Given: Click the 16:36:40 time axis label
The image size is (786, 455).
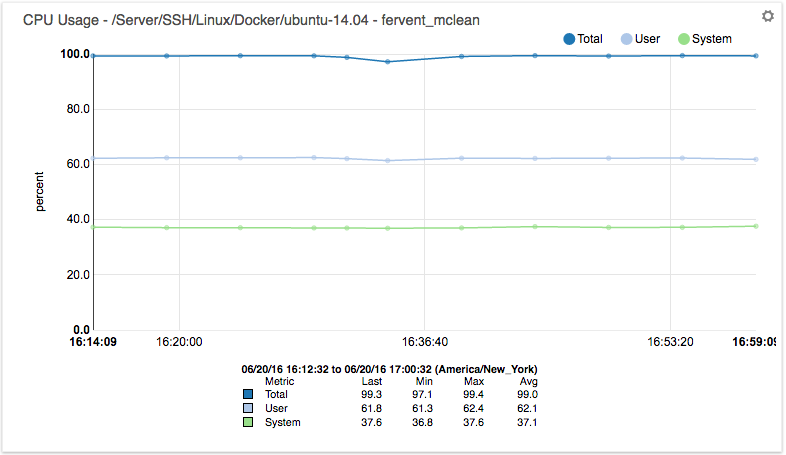Looking at the screenshot, I should tap(425, 342).
